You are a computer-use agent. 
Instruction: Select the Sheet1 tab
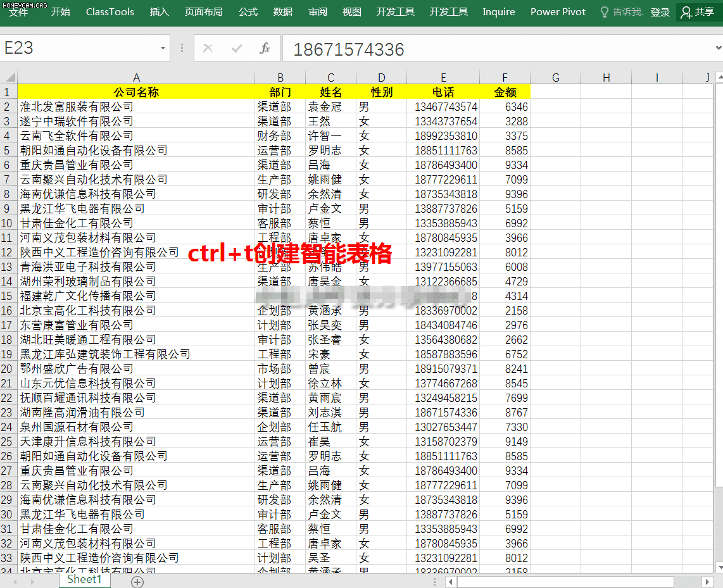coord(84,579)
